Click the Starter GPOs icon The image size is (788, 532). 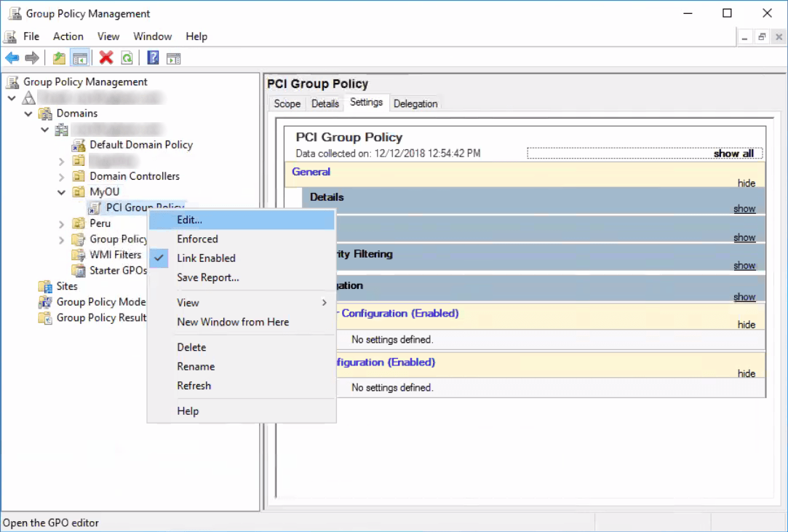pos(79,271)
